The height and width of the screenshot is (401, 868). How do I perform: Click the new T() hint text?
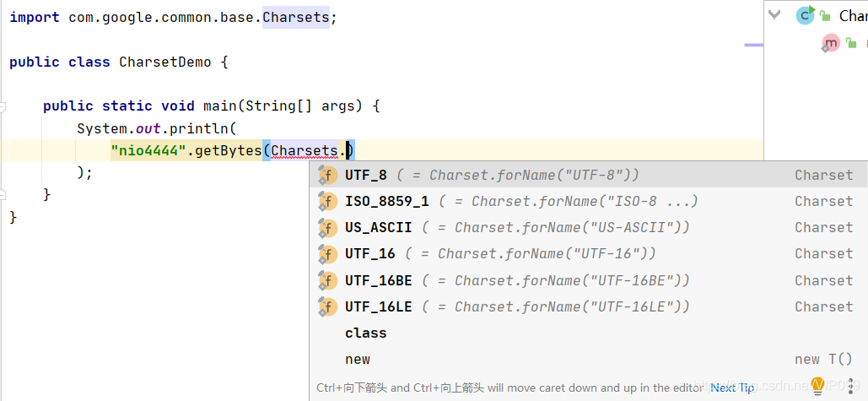823,360
